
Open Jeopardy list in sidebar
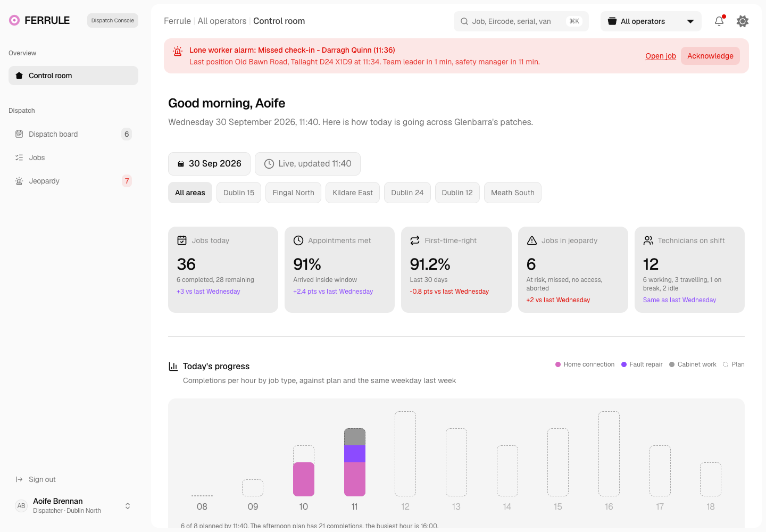click(x=73, y=181)
